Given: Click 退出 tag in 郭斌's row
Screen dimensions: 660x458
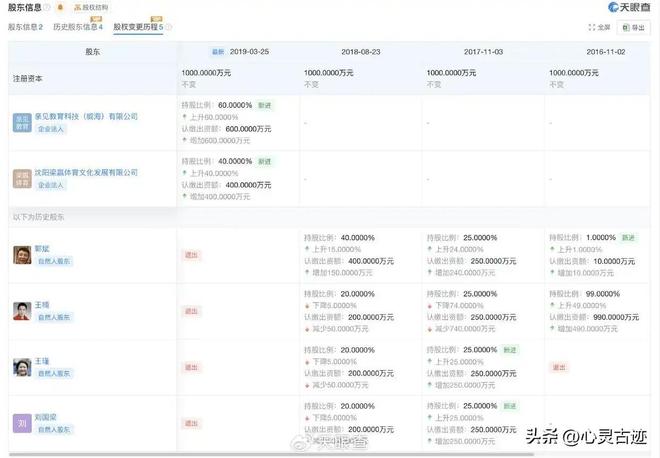Looking at the screenshot, I should pos(192,255).
